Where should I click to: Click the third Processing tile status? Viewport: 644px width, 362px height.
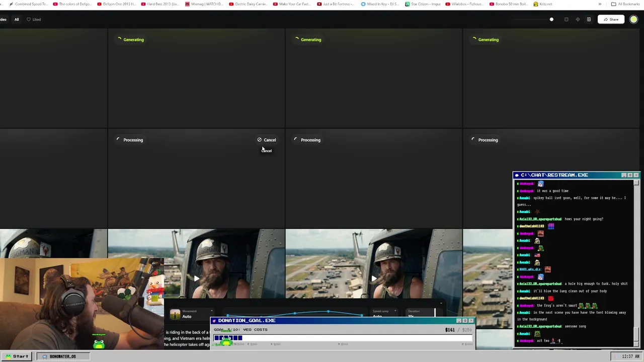485,140
